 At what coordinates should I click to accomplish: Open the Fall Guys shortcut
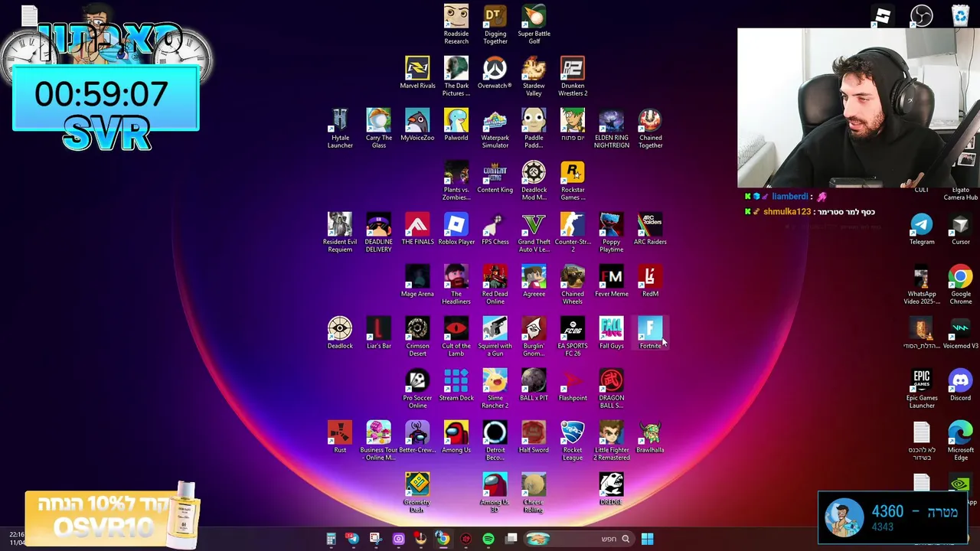(611, 333)
